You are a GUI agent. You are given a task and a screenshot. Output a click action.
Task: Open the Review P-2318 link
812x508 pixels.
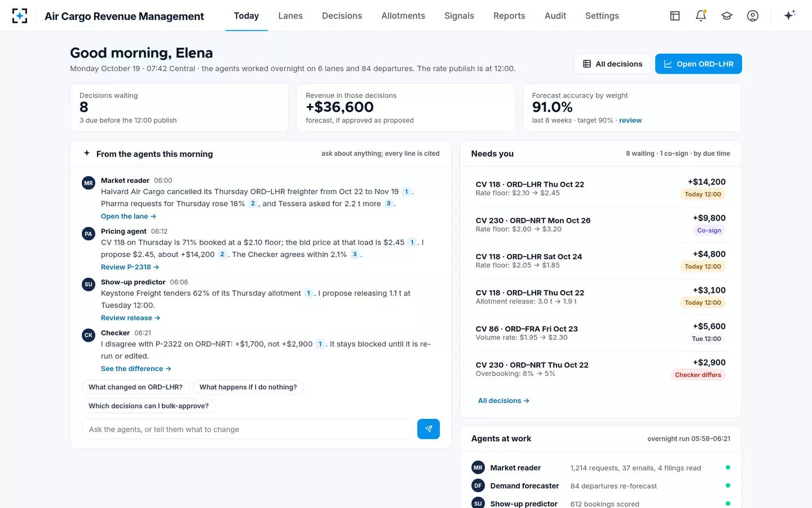[x=130, y=267]
